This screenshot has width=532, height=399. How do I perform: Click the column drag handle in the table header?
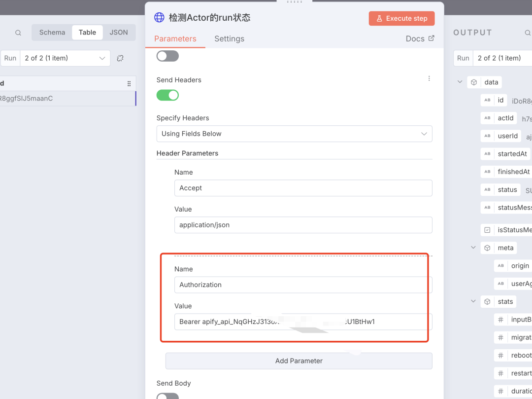point(128,83)
